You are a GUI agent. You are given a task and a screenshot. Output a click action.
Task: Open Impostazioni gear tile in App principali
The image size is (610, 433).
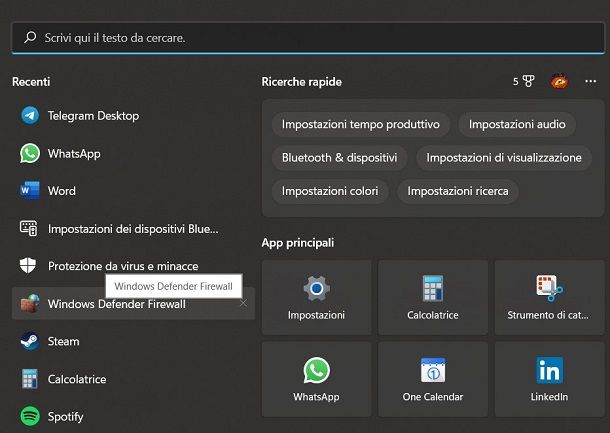click(x=316, y=298)
